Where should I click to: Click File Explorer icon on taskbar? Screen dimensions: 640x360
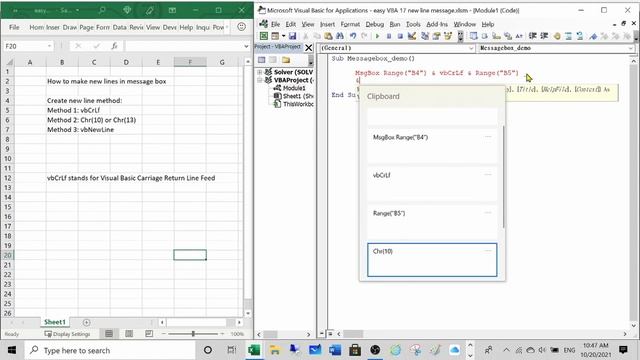275,350
